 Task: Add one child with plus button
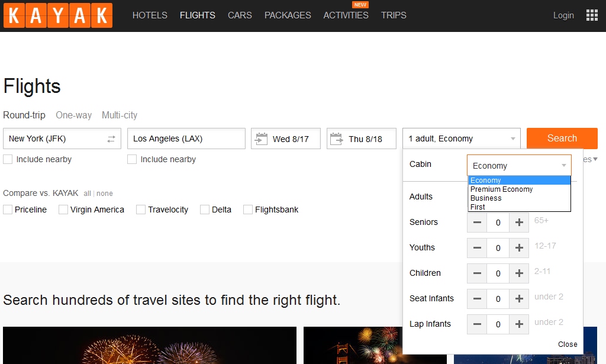click(519, 273)
